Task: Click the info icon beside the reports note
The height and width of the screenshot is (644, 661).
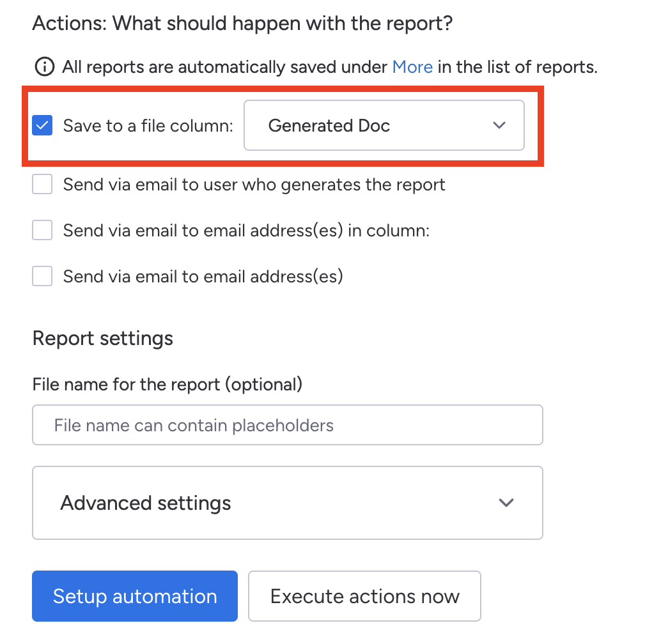Action: (x=44, y=66)
